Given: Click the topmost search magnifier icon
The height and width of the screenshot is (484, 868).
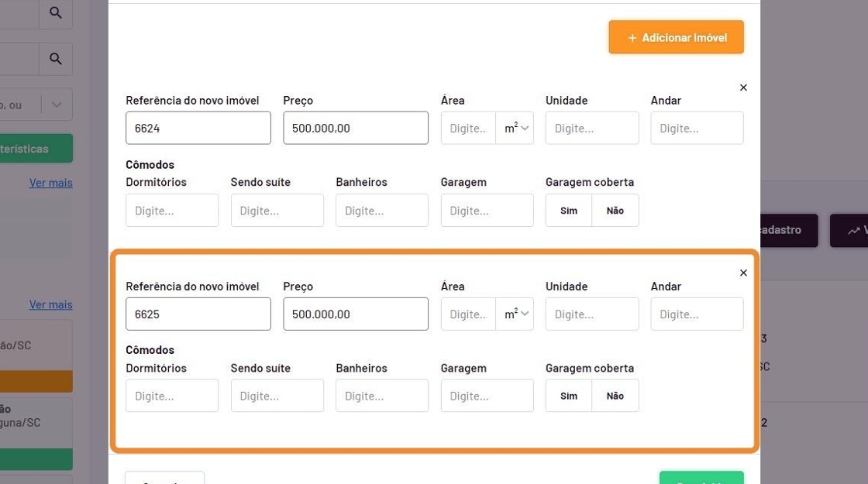Looking at the screenshot, I should click(x=55, y=12).
